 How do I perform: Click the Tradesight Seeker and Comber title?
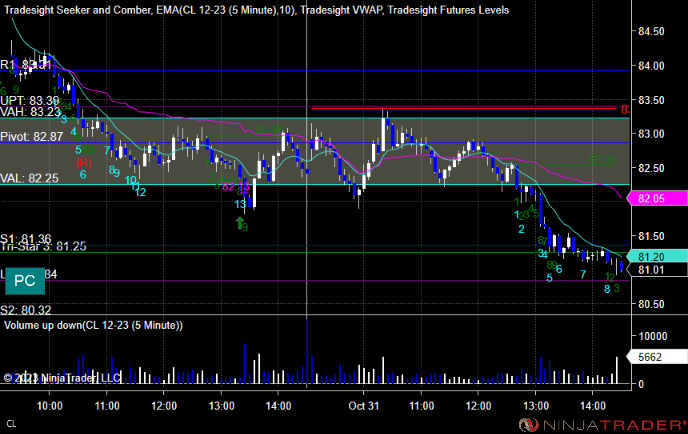pos(77,10)
